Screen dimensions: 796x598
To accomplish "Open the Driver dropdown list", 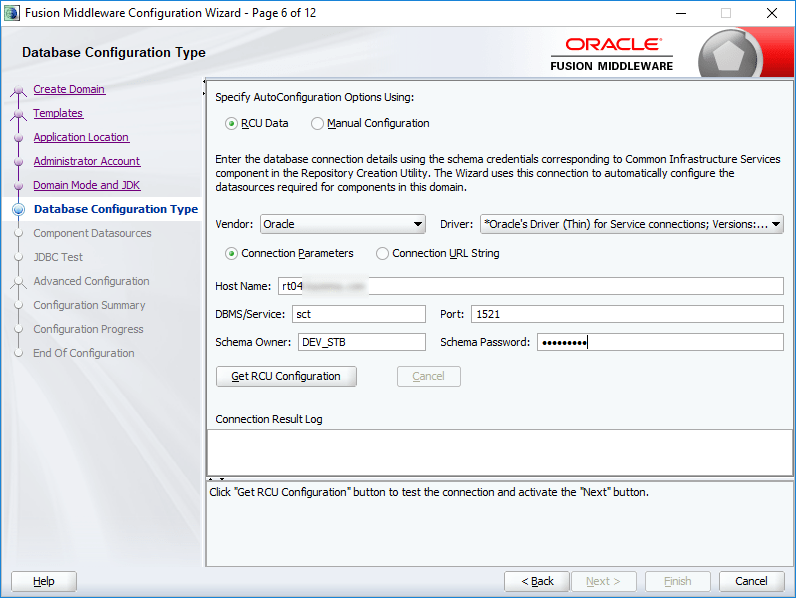I will pyautogui.click(x=632, y=224).
